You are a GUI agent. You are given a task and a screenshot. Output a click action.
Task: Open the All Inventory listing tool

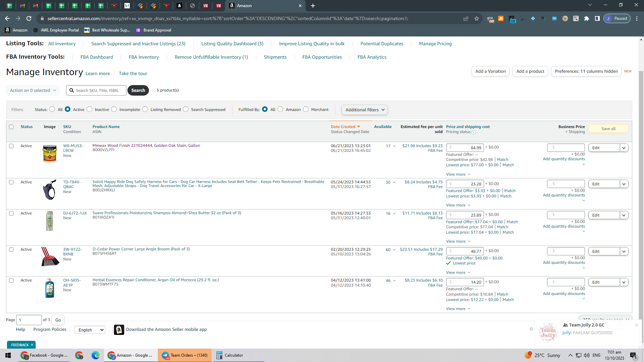tap(62, 44)
